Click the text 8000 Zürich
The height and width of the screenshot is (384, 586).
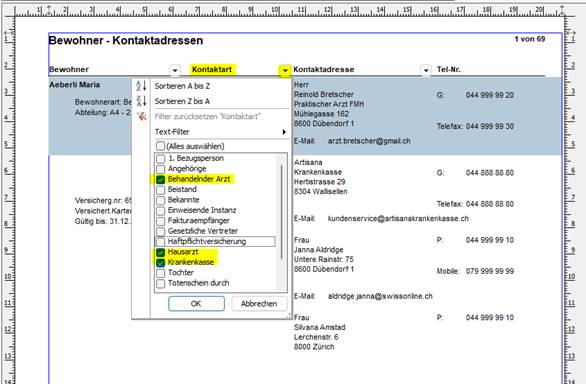point(314,347)
